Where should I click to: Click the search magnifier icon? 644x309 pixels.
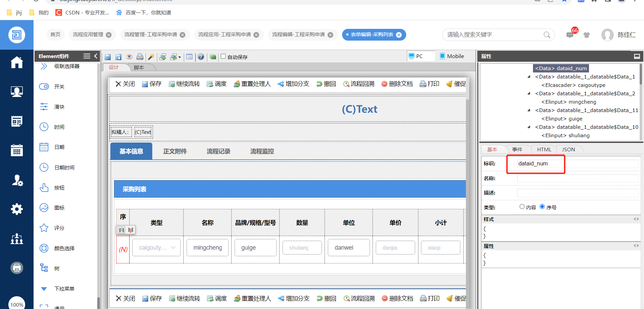[547, 35]
